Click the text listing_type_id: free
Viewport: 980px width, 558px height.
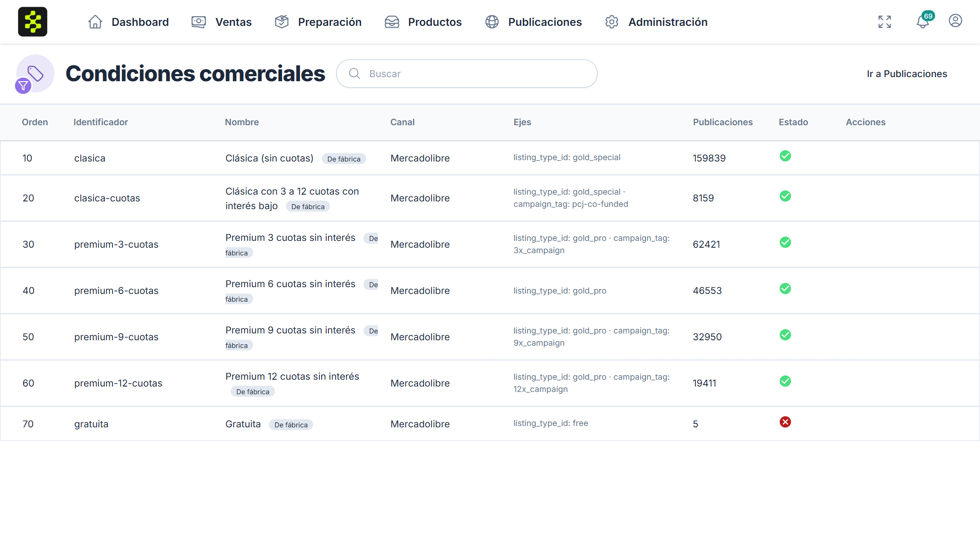tap(550, 423)
